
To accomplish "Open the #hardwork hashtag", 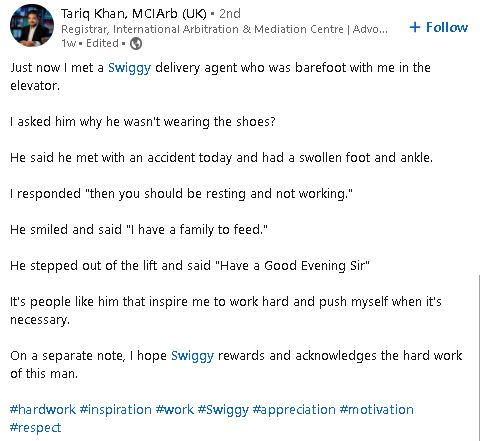I will click(43, 409).
